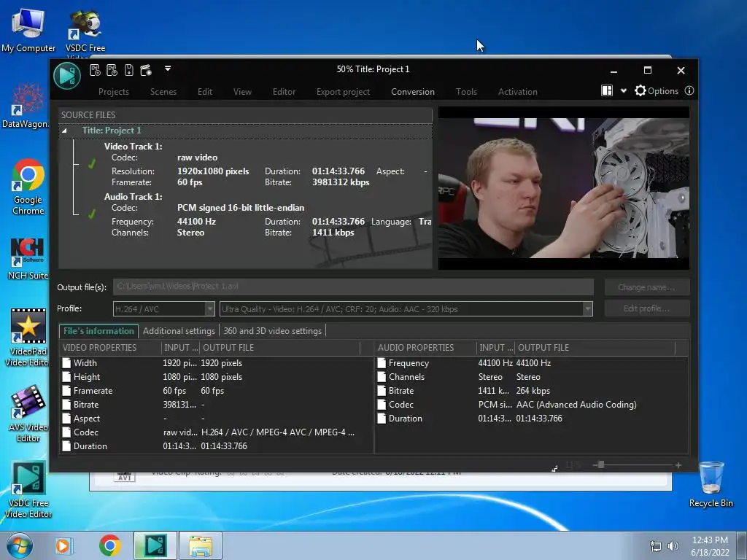Click the VSDC round application logo button
Image resolution: width=747 pixels, height=560 pixels.
66,75
